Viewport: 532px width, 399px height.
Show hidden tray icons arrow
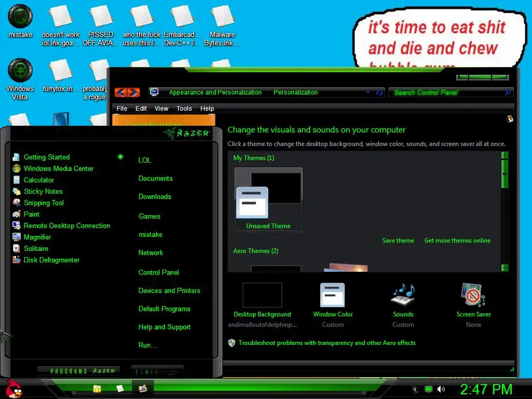click(x=415, y=390)
